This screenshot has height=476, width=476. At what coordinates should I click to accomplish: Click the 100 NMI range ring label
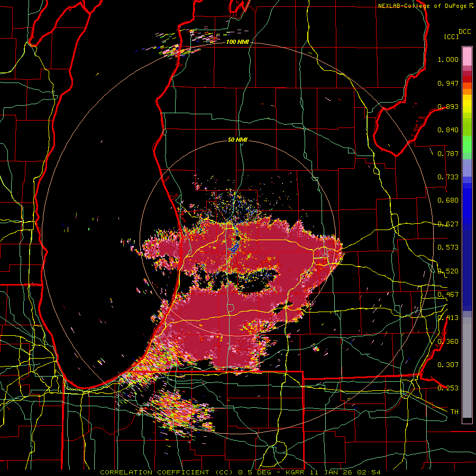tap(237, 42)
